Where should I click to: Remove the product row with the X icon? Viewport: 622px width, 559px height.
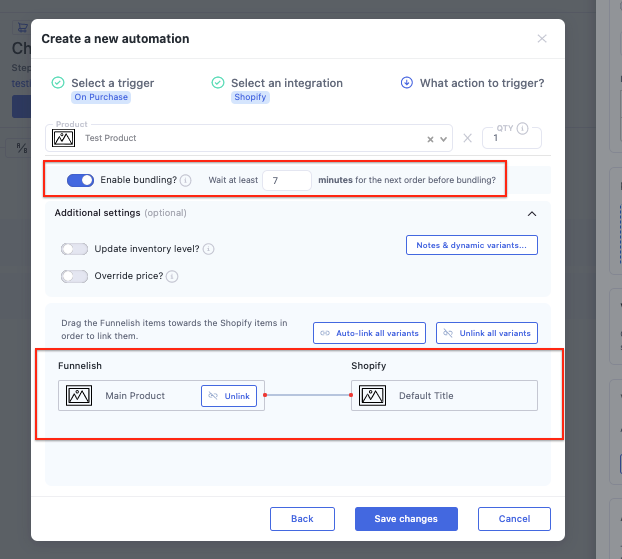click(468, 138)
